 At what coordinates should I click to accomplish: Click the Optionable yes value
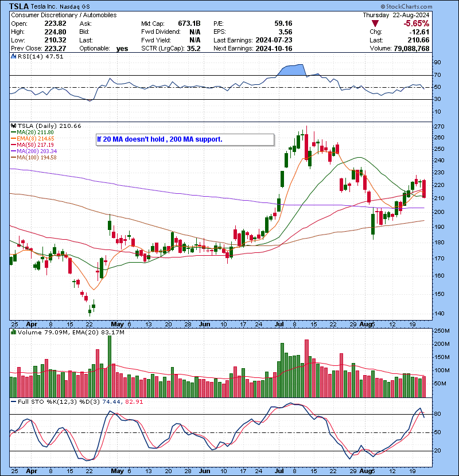122,49
